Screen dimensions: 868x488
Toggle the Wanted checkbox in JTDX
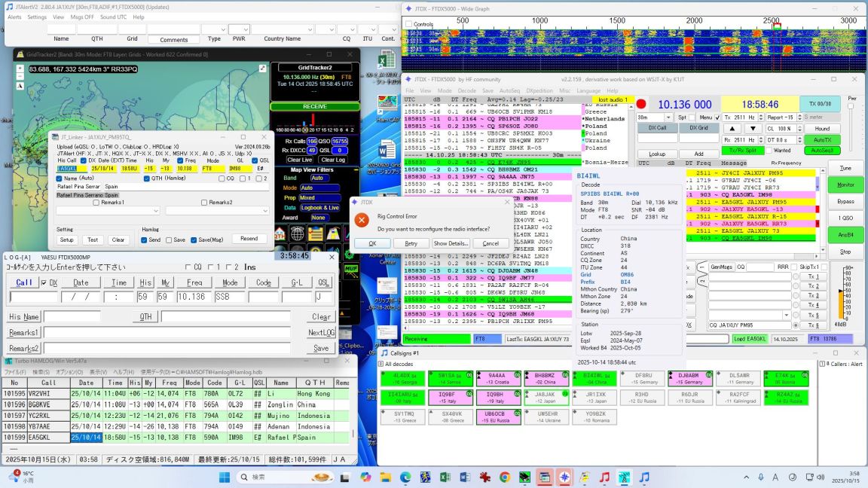(768, 151)
